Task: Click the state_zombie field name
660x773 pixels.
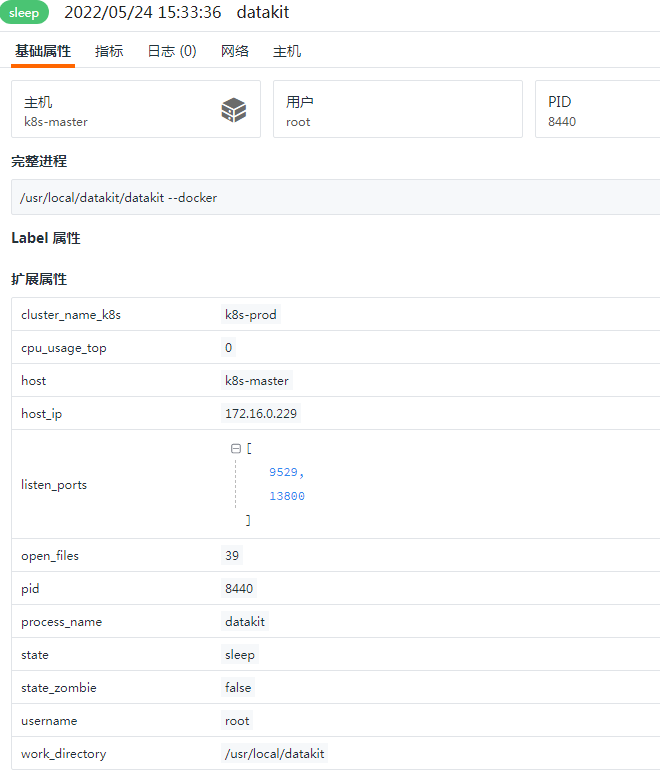Action: [59, 688]
